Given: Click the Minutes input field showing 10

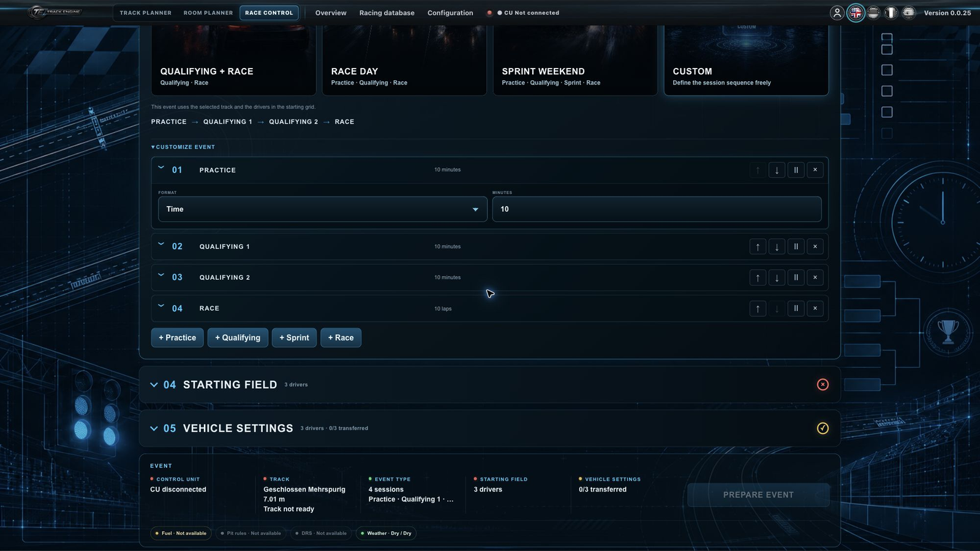Looking at the screenshot, I should (657, 209).
